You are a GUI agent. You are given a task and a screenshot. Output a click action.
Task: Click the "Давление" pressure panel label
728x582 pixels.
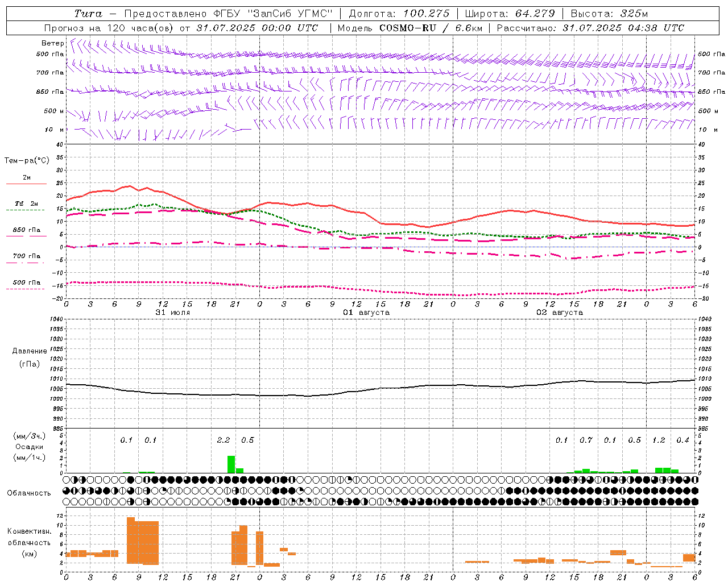pyautogui.click(x=30, y=351)
